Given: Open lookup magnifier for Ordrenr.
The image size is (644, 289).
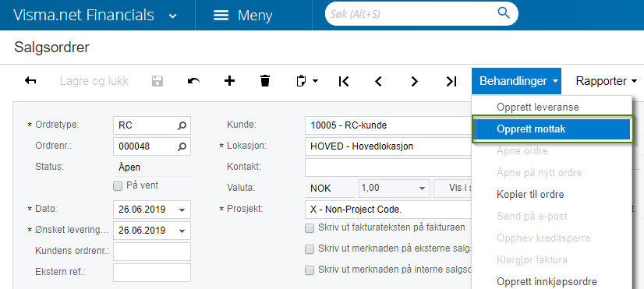Looking at the screenshot, I should tap(182, 146).
